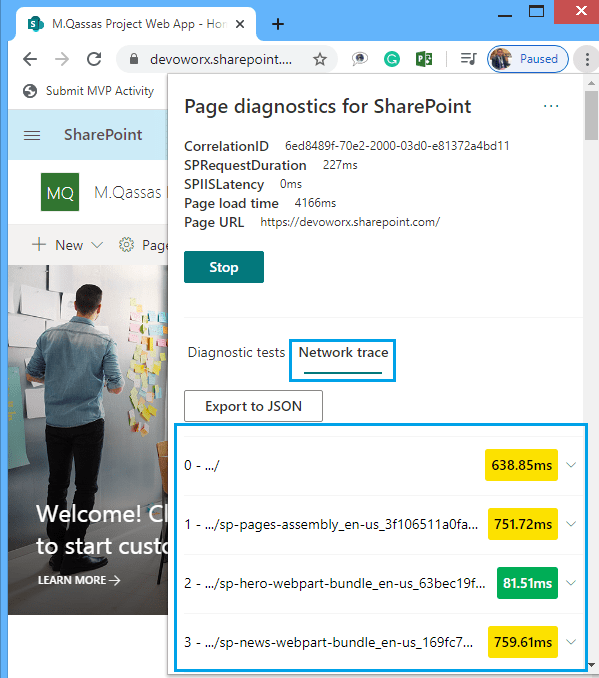Maximize the Chrome window

pos(536,11)
